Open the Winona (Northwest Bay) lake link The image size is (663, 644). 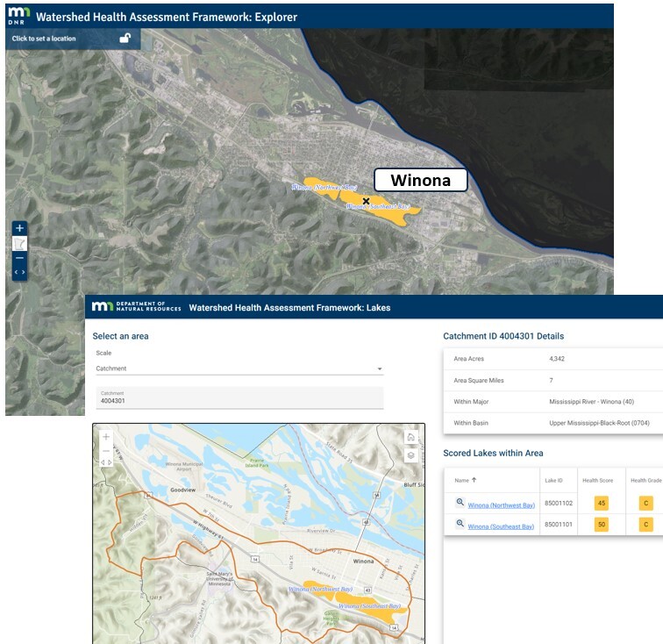(x=501, y=505)
